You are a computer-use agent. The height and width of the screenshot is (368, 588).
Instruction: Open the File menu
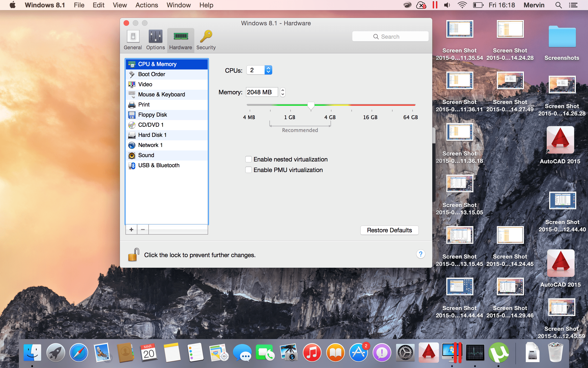click(79, 5)
